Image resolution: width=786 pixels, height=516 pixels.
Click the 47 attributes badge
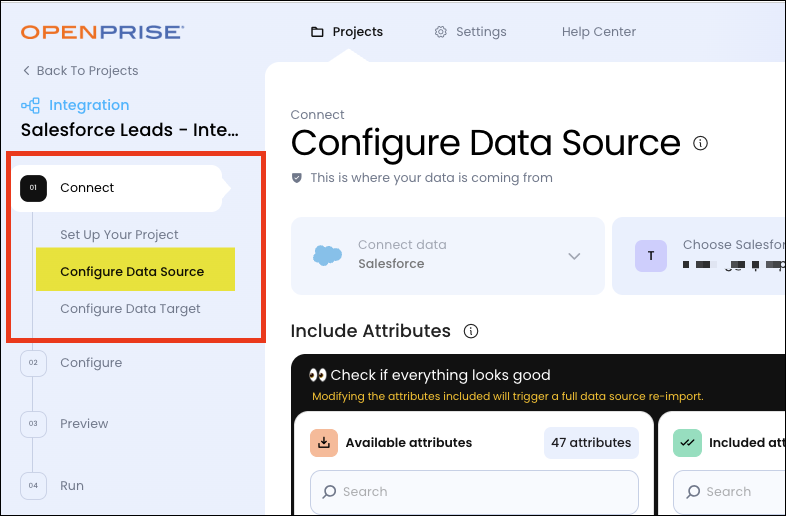click(x=592, y=443)
